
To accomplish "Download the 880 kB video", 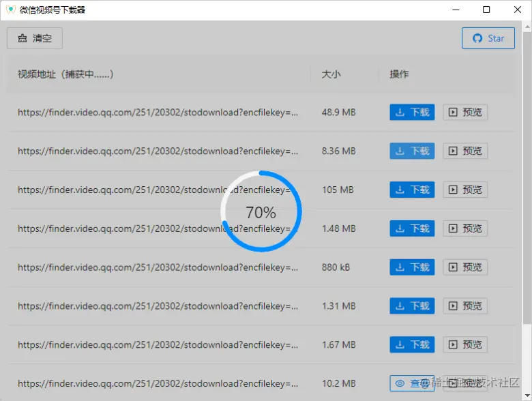I will click(x=412, y=267).
